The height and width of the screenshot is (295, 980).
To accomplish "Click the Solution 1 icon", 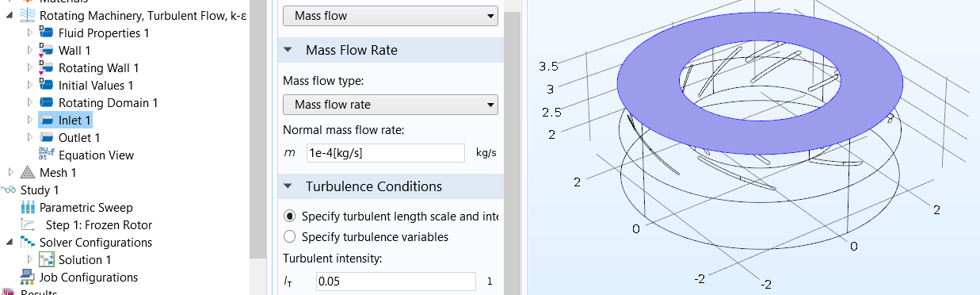I will click(46, 260).
